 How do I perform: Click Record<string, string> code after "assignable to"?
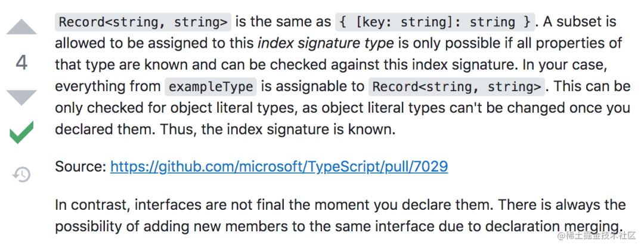(x=457, y=87)
